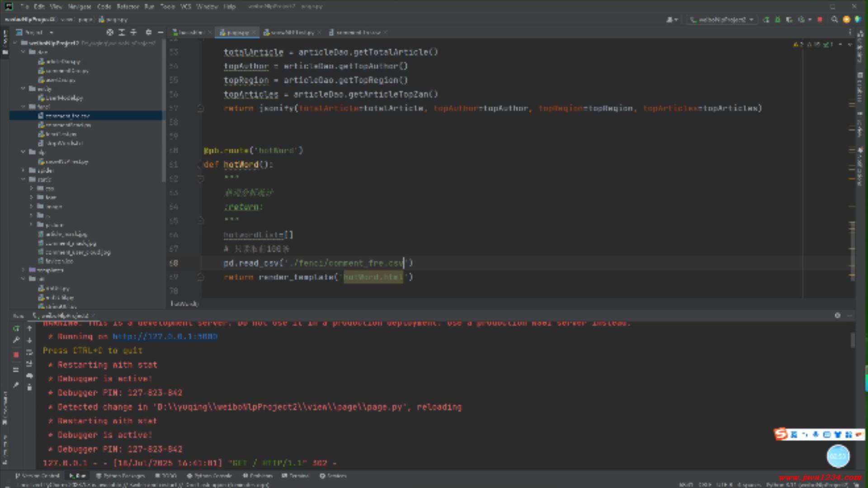Collapse all in Project tree
This screenshot has width=868, height=488.
(133, 33)
